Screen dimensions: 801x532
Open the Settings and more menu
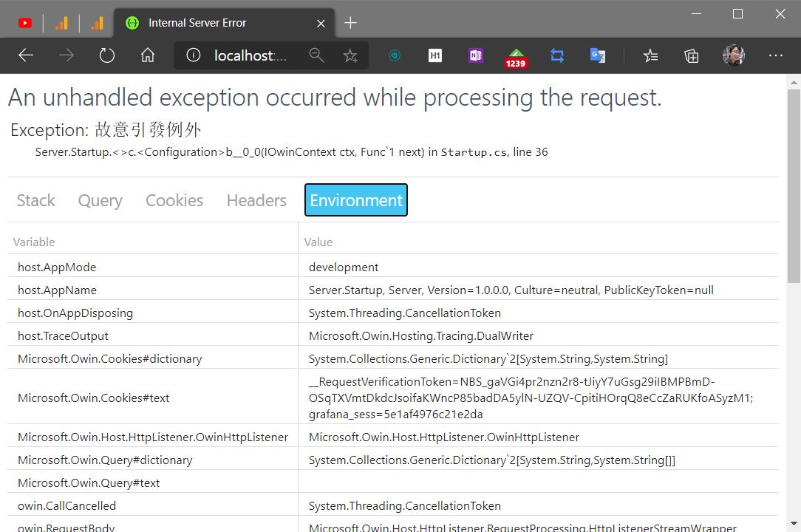coord(775,55)
